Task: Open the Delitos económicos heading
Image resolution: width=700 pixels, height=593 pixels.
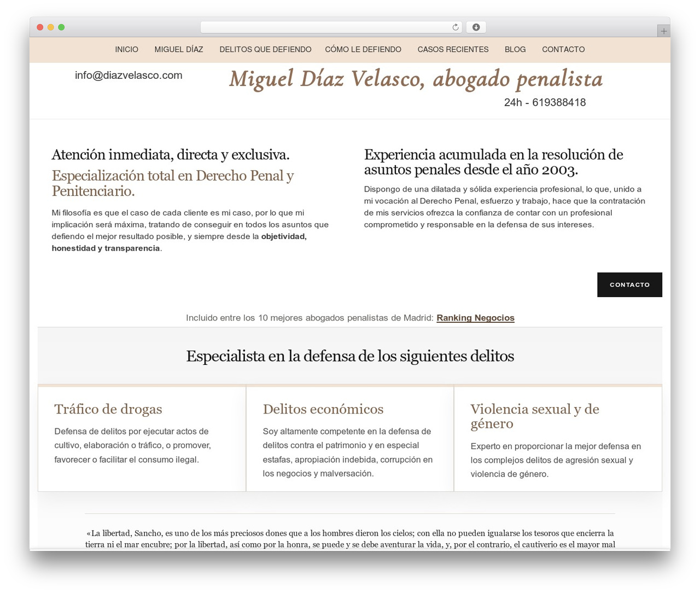Action: click(x=323, y=409)
